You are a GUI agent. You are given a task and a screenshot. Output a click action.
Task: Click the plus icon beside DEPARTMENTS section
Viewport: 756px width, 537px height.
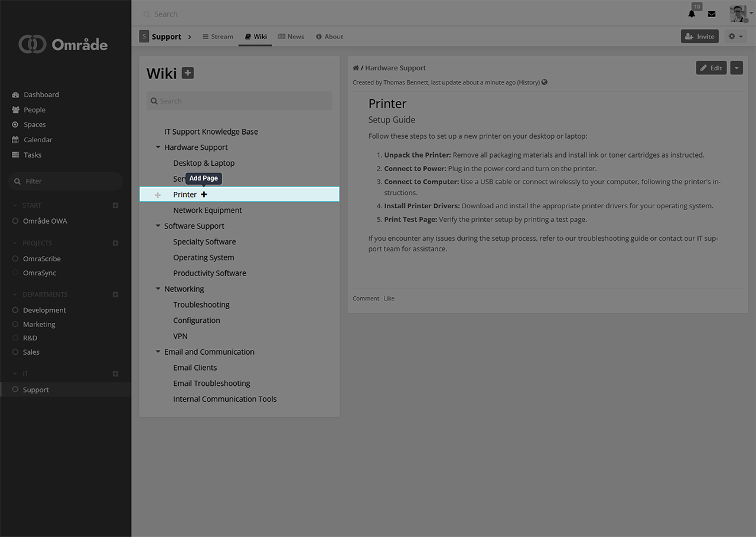(x=115, y=294)
